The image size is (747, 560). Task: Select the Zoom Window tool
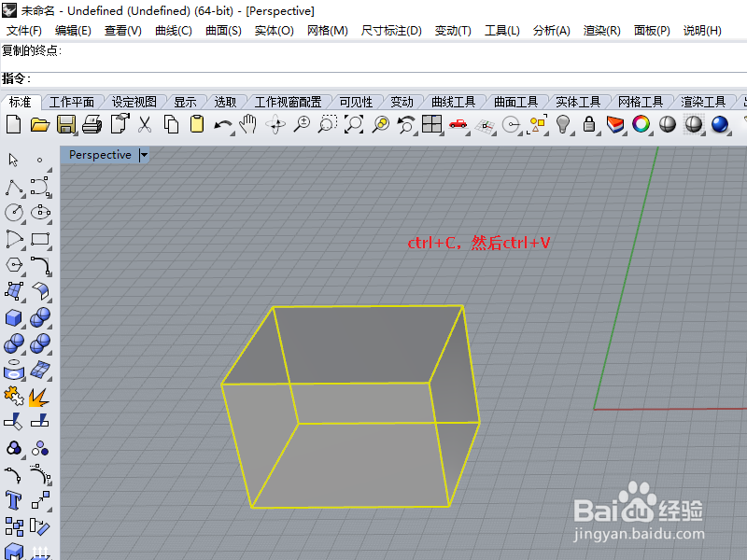coord(328,125)
